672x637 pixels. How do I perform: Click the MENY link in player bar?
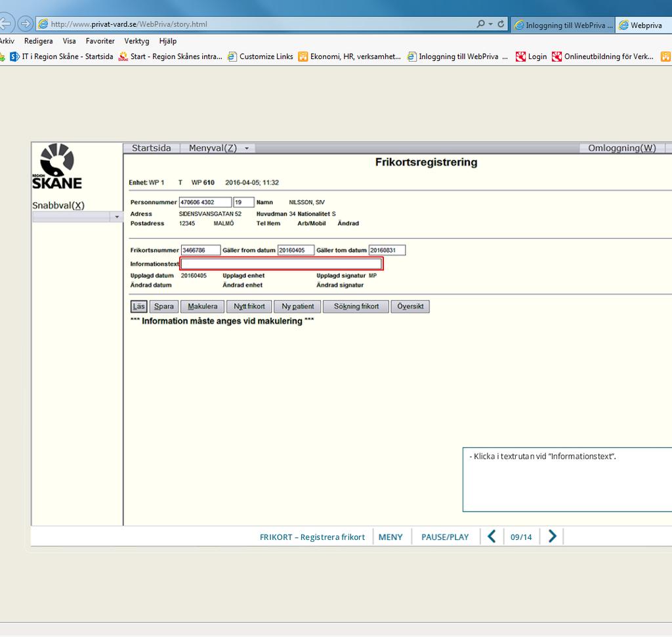coord(390,537)
